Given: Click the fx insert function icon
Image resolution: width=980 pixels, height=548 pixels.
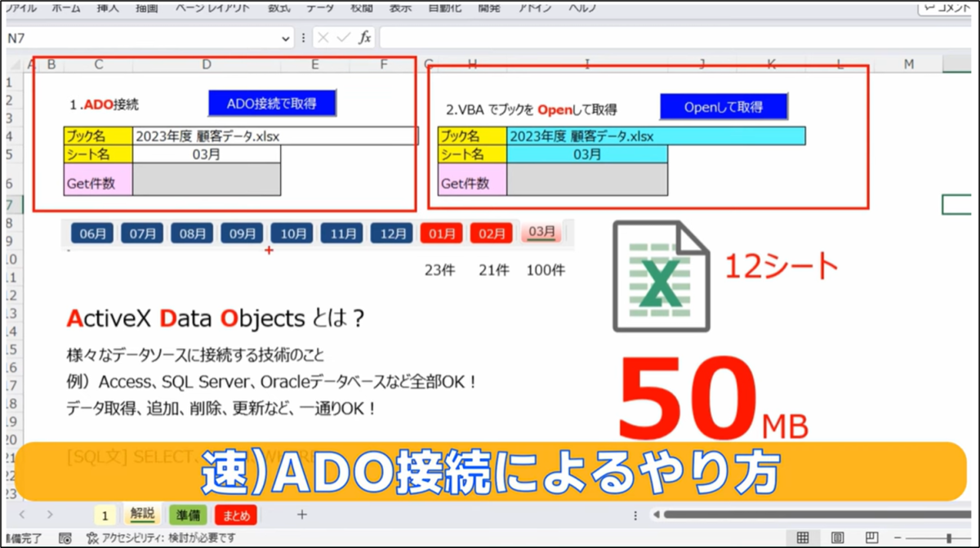Looking at the screenshot, I should [365, 38].
